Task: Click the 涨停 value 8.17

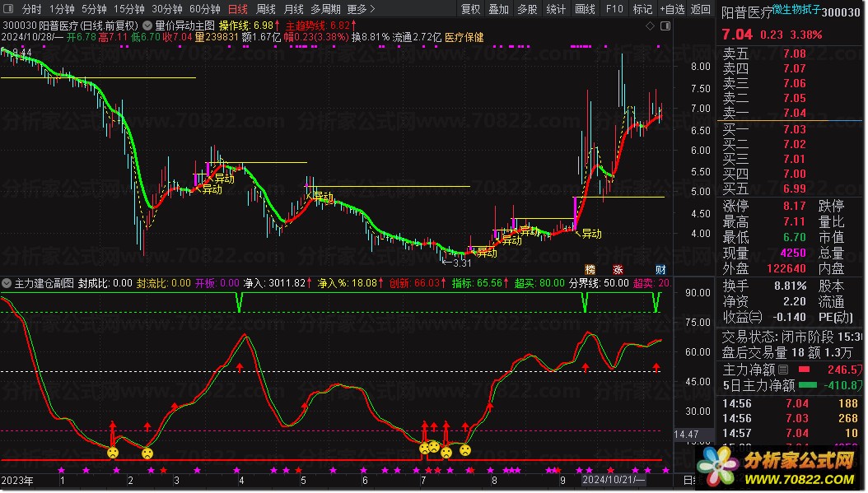Action: click(795, 206)
